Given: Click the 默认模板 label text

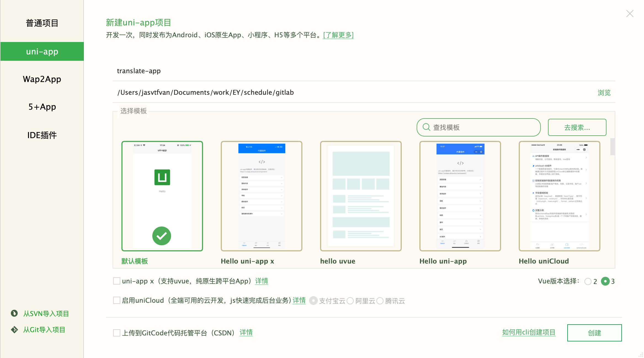Looking at the screenshot, I should pyautogui.click(x=135, y=261).
